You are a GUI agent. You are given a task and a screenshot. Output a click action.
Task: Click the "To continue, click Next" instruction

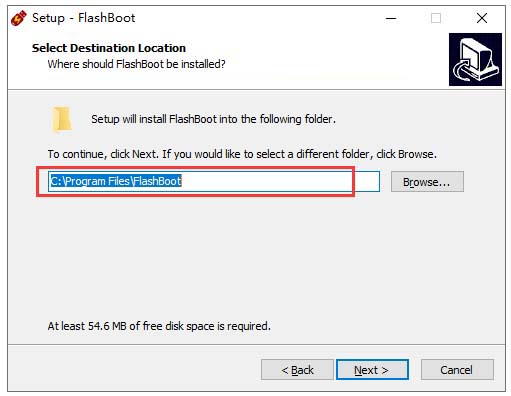[242, 154]
